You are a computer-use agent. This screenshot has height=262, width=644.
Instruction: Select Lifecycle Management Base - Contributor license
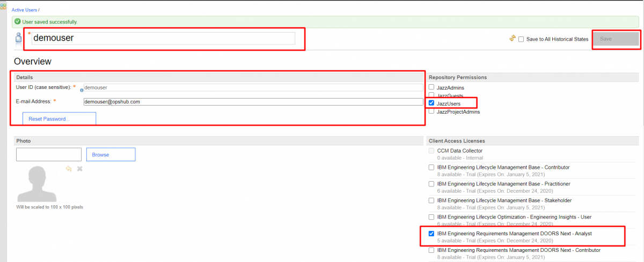click(x=431, y=167)
